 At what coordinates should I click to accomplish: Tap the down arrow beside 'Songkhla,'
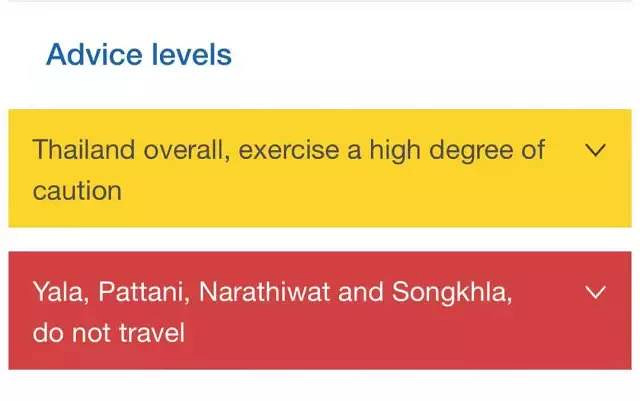click(x=595, y=293)
